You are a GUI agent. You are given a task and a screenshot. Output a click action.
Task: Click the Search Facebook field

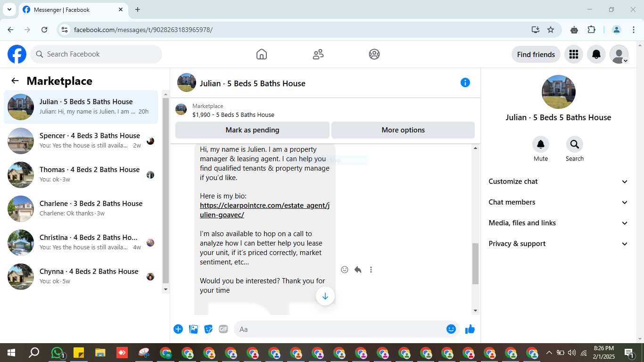[96, 54]
